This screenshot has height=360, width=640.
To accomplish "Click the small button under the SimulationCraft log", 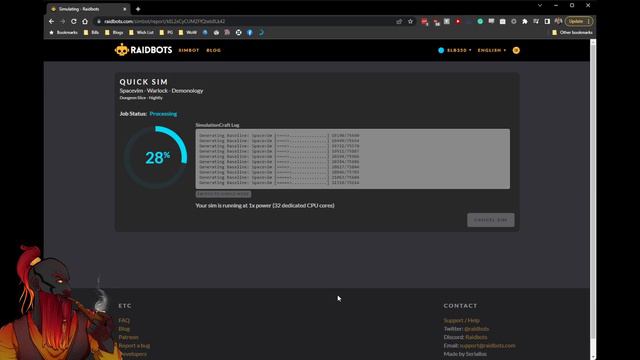I will (223, 194).
